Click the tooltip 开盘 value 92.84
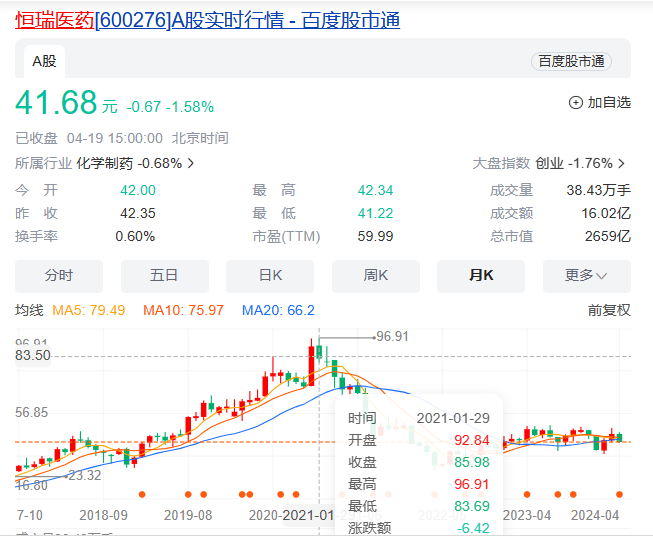 pos(472,440)
